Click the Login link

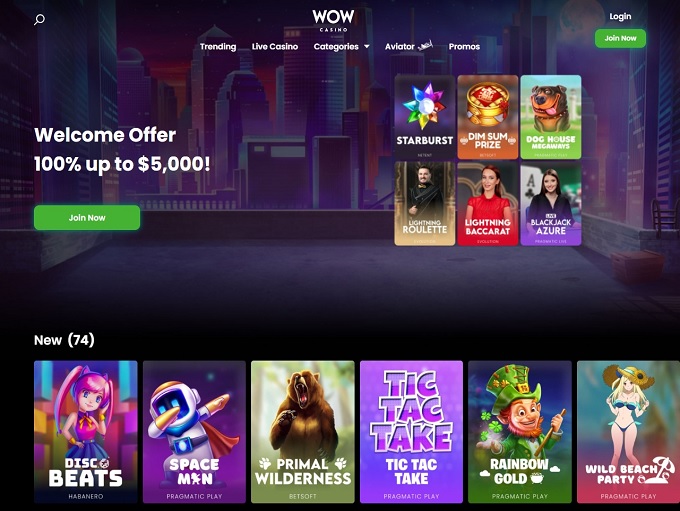pyautogui.click(x=620, y=16)
